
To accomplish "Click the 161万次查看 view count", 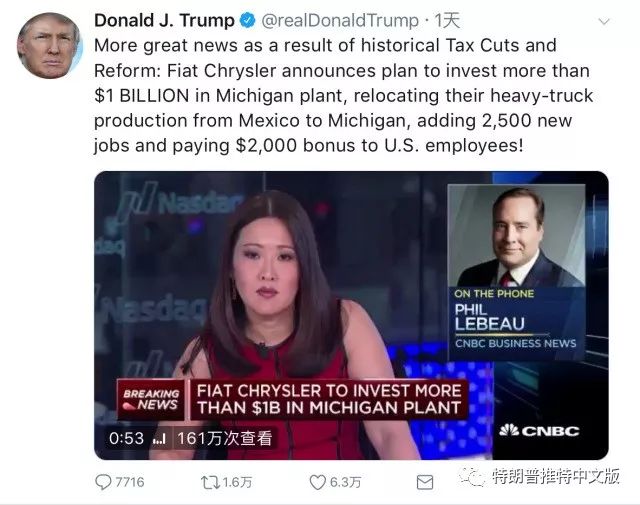I will pos(224,439).
